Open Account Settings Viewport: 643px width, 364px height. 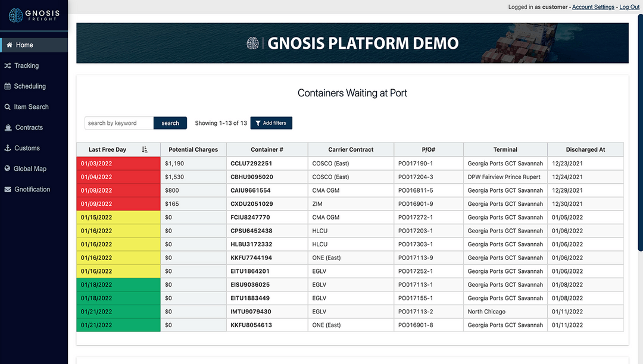coord(592,7)
